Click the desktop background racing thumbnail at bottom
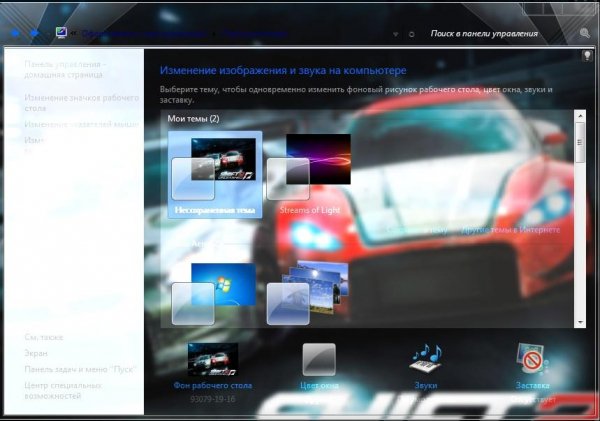The height and width of the screenshot is (421, 600). click(213, 359)
